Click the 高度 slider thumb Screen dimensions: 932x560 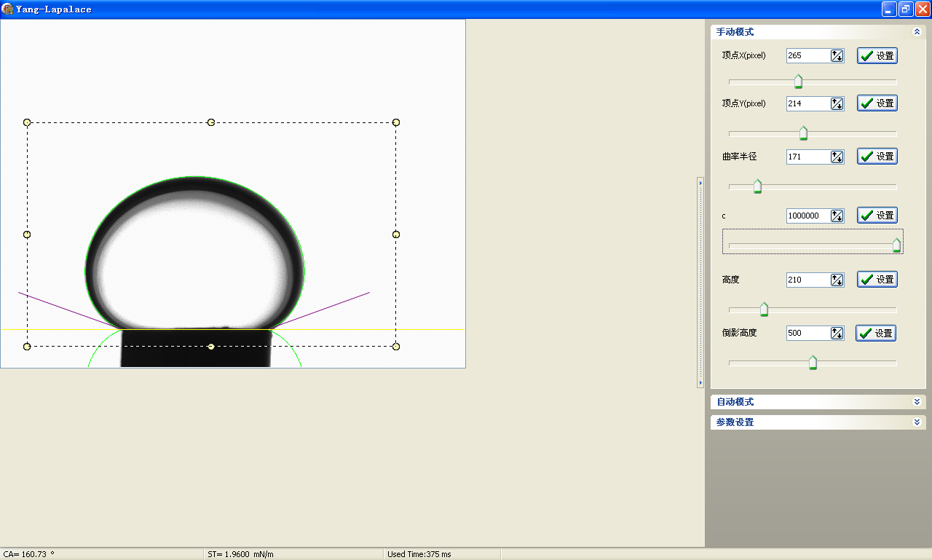764,309
